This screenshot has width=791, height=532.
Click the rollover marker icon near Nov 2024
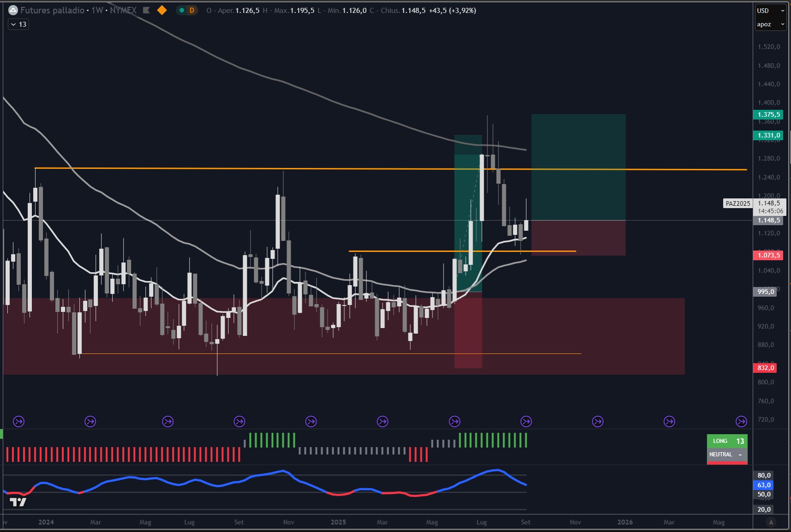click(x=311, y=421)
